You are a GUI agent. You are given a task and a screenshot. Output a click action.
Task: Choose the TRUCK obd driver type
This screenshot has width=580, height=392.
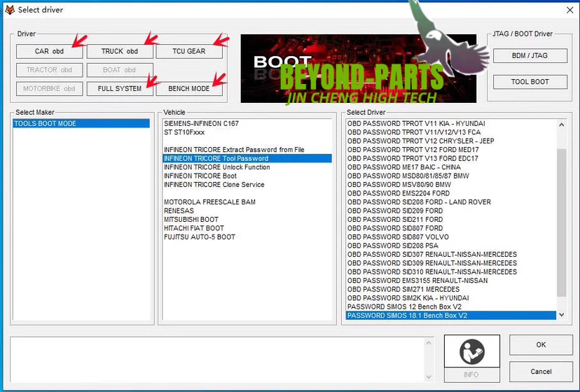coord(120,51)
